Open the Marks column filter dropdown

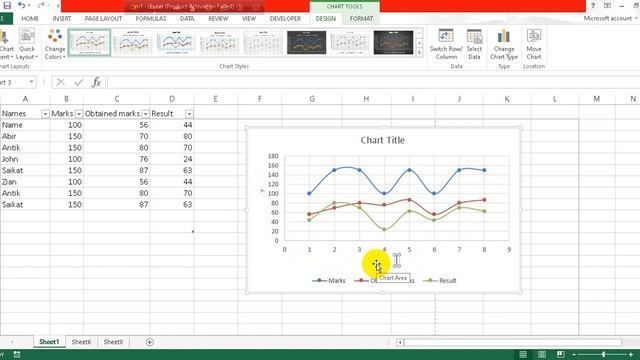[79, 114]
